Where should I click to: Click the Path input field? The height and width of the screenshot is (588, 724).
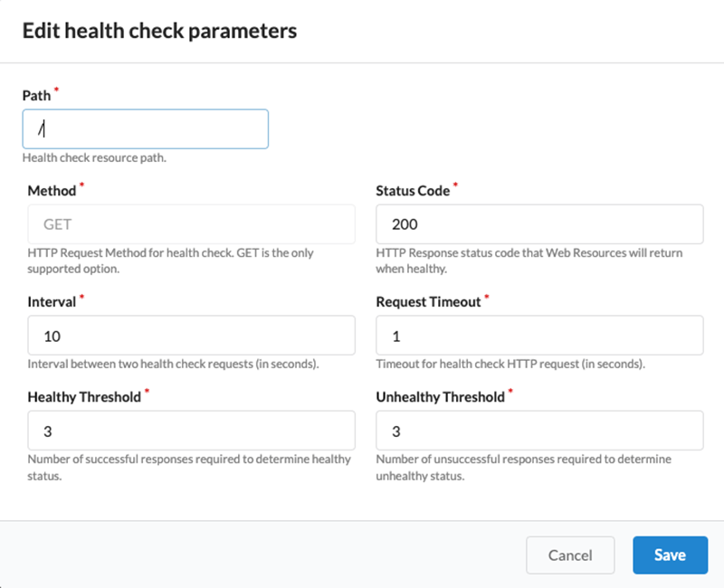point(145,128)
